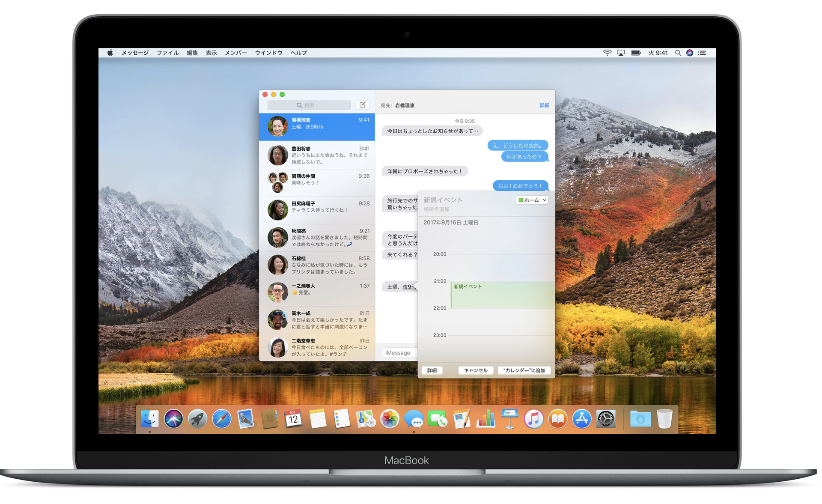Viewport: 822px width, 504px height.
Task: Open Pages icon in Dock
Action: click(462, 418)
